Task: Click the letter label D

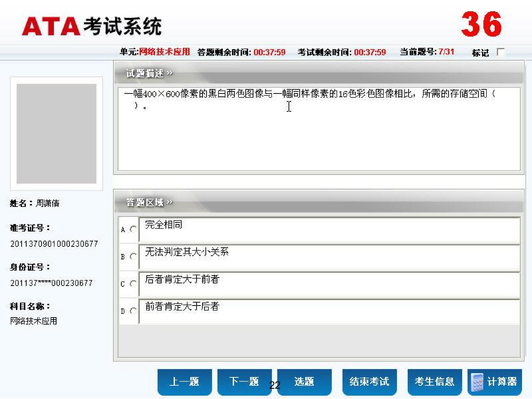Action: pos(123,311)
